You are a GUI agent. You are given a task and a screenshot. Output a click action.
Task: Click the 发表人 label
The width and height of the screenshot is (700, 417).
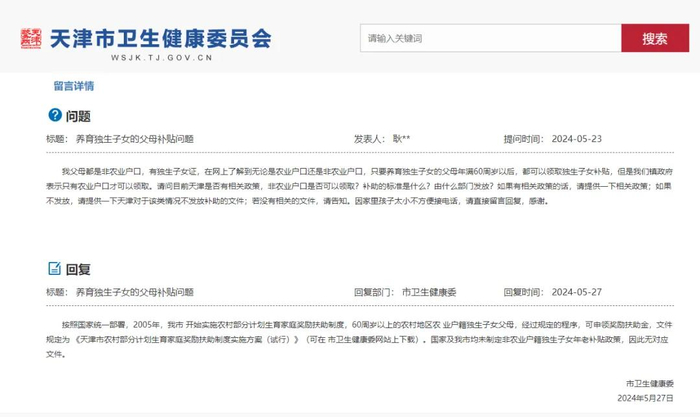point(369,139)
